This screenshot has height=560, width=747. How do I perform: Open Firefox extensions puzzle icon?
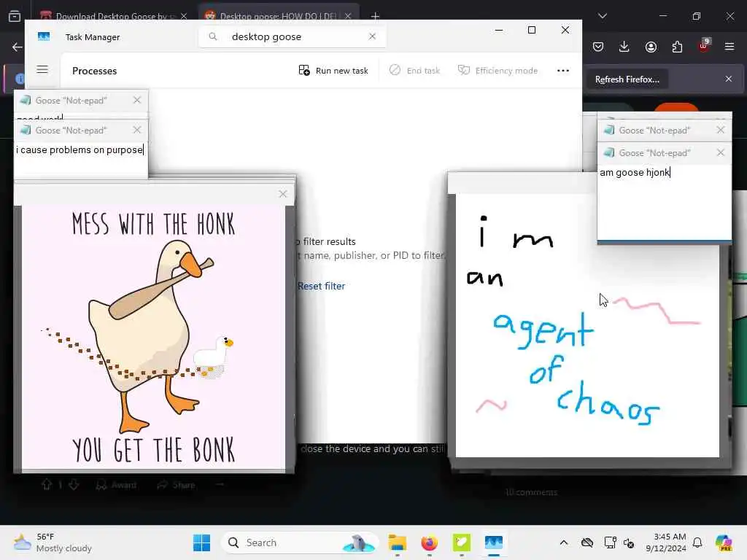point(677,47)
